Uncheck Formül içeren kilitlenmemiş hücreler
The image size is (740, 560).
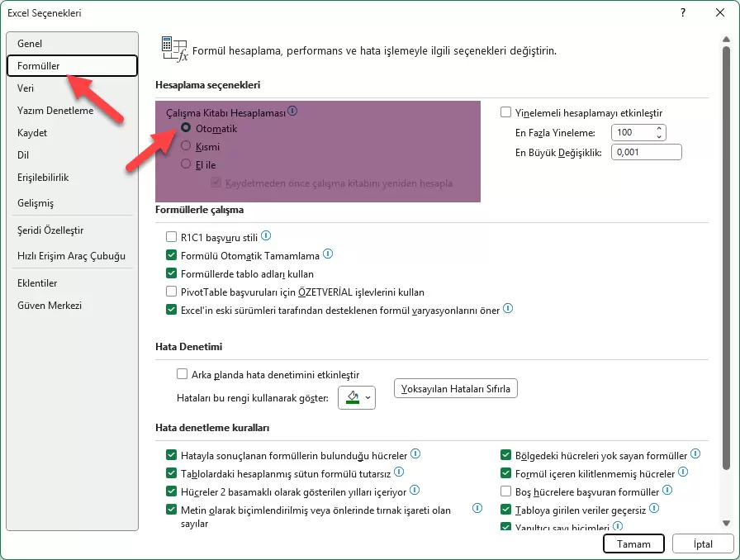506,473
